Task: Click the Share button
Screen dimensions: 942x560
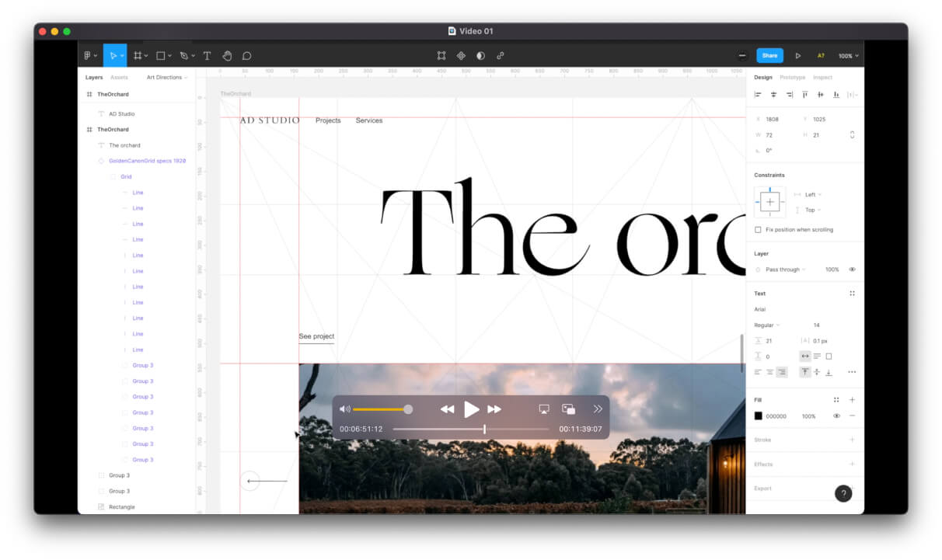Action: [x=769, y=55]
